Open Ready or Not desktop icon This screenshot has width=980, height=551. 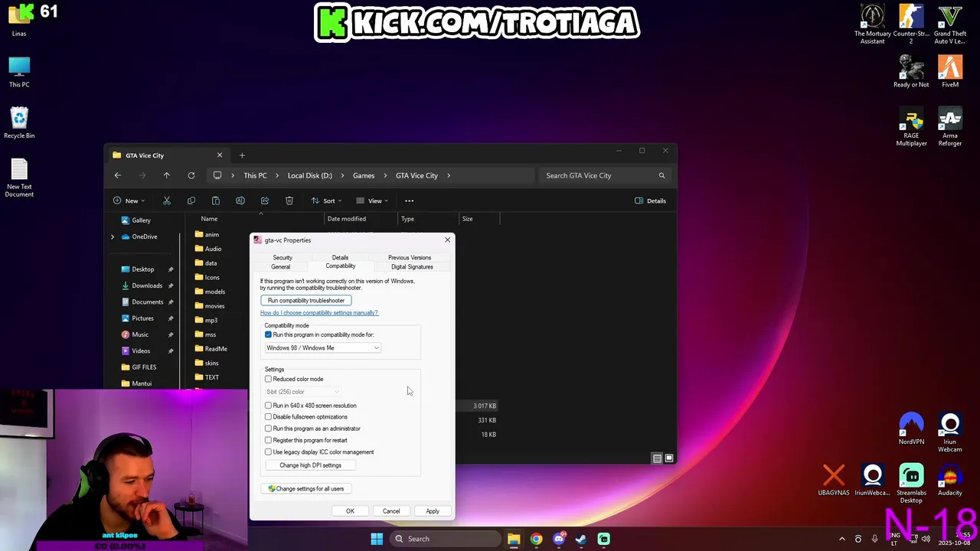[911, 72]
